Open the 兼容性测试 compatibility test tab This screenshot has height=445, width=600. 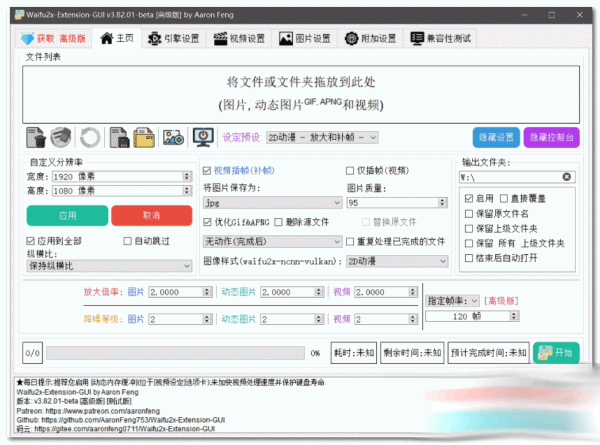440,39
